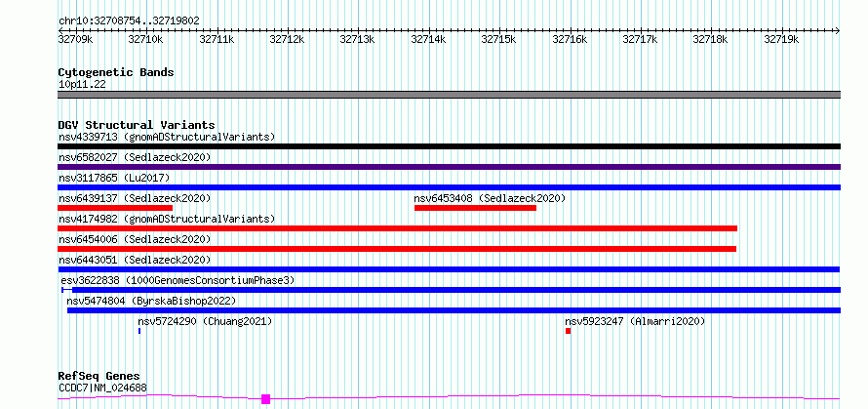Select the tiny blue nsv5724290 marker
Viewport: 868px width, 409px height.
coord(139,331)
